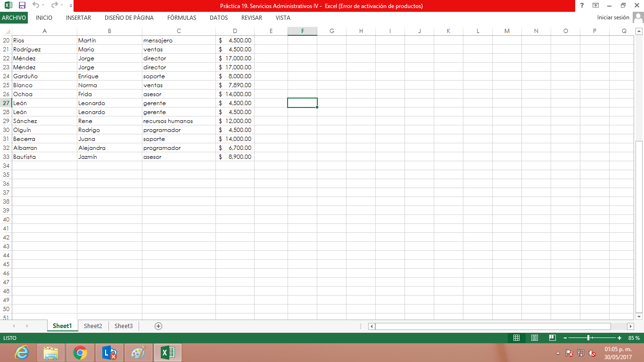The image size is (644, 362).
Task: Switch to Page Break Preview view
Action: coord(553,338)
